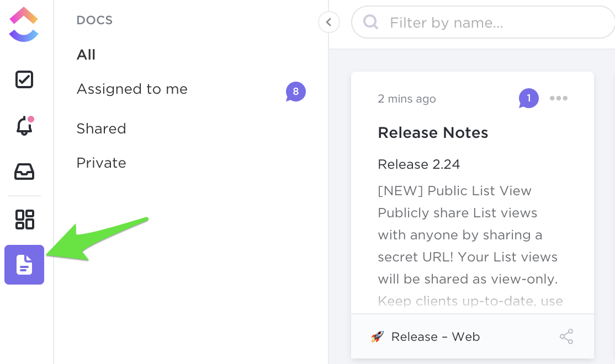Click the Assigned to me badge showing 8
The image size is (615, 364).
coord(295,92)
